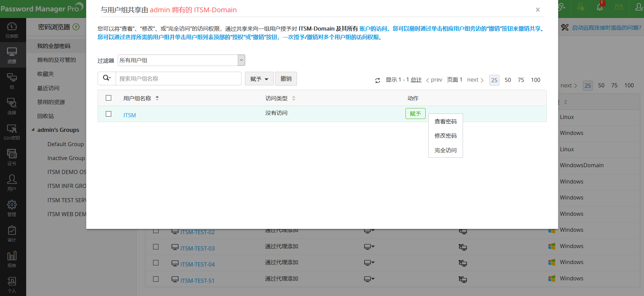Open the 组 groups section

pyautogui.click(x=12, y=81)
